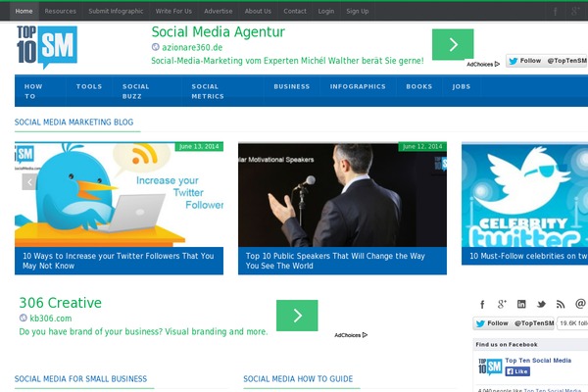
Task: Open the sidebar Facebook social icon
Action: coord(482,304)
